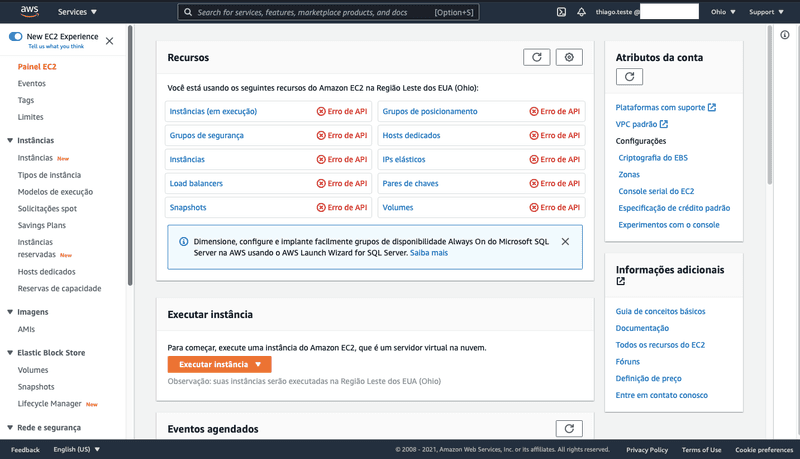Open Privacy Policy in footer
800x459 pixels.
(x=647, y=450)
